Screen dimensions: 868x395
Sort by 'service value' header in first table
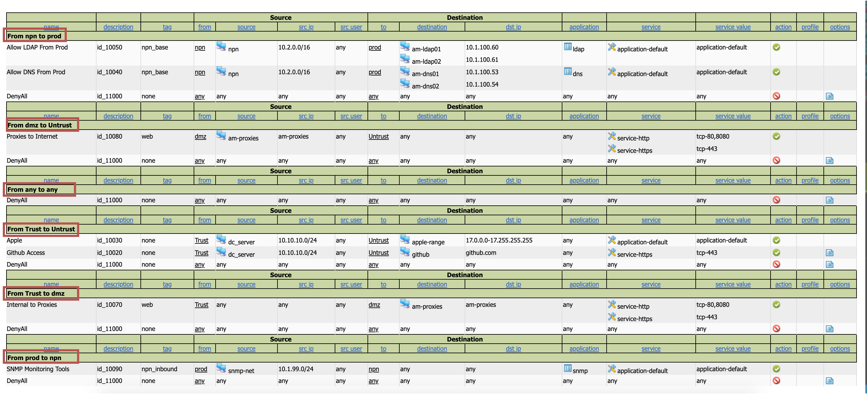click(x=733, y=27)
